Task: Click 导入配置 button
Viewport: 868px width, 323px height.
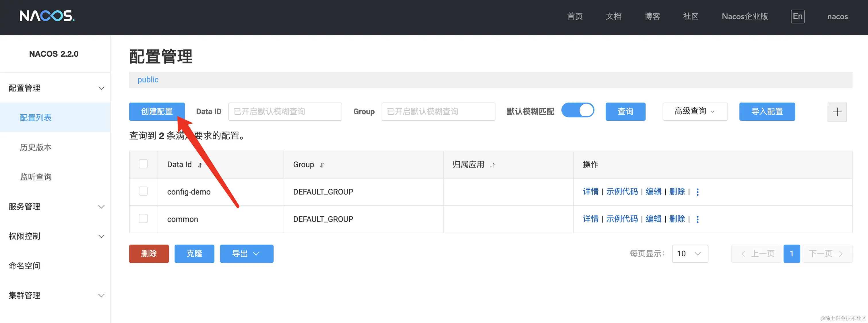Action: coord(767,111)
